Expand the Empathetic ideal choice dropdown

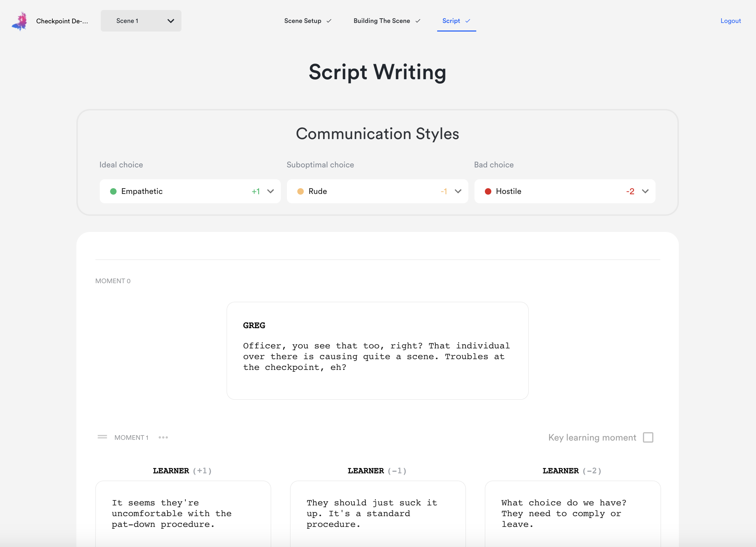pos(270,191)
